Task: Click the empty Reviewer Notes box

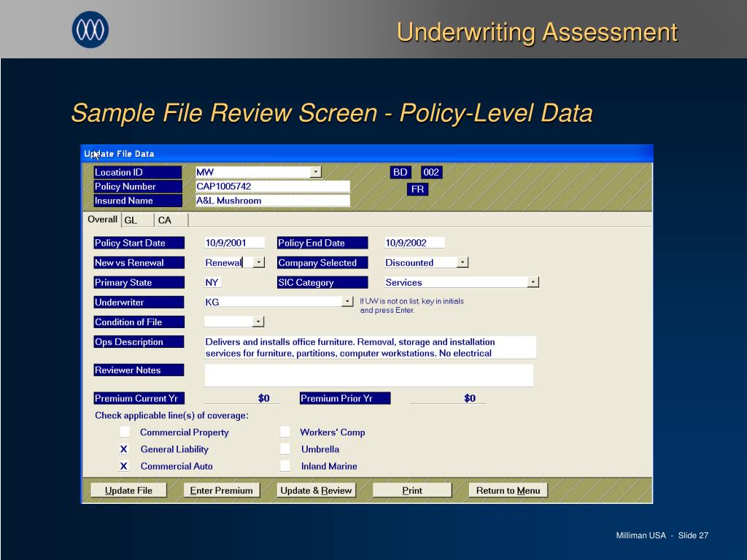Action: click(369, 376)
